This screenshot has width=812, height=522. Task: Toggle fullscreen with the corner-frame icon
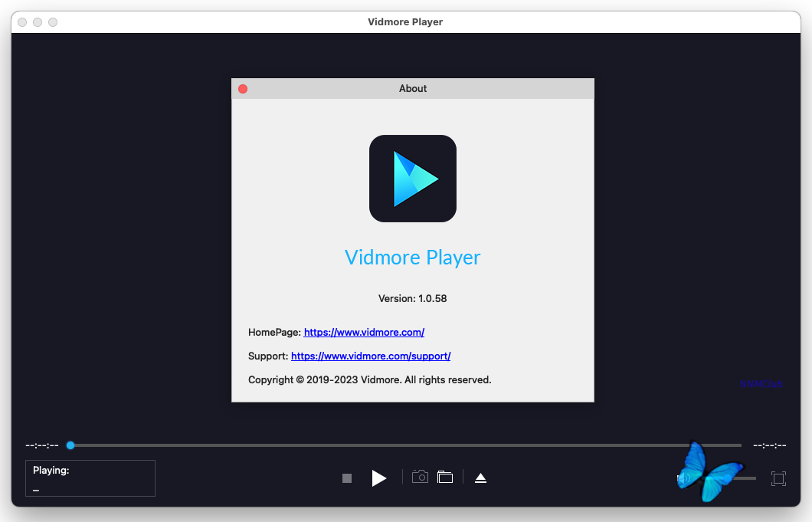778,478
